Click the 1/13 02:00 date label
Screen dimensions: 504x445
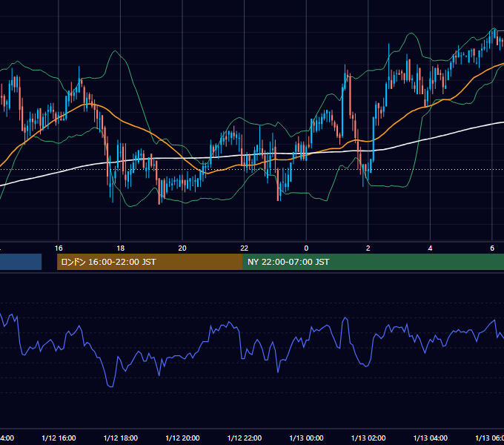[x=368, y=438]
